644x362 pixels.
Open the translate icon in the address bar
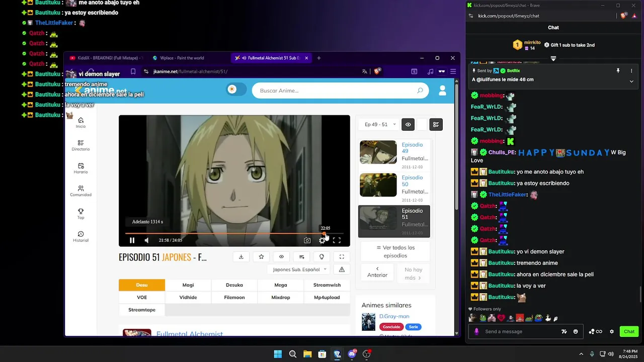[365, 71]
